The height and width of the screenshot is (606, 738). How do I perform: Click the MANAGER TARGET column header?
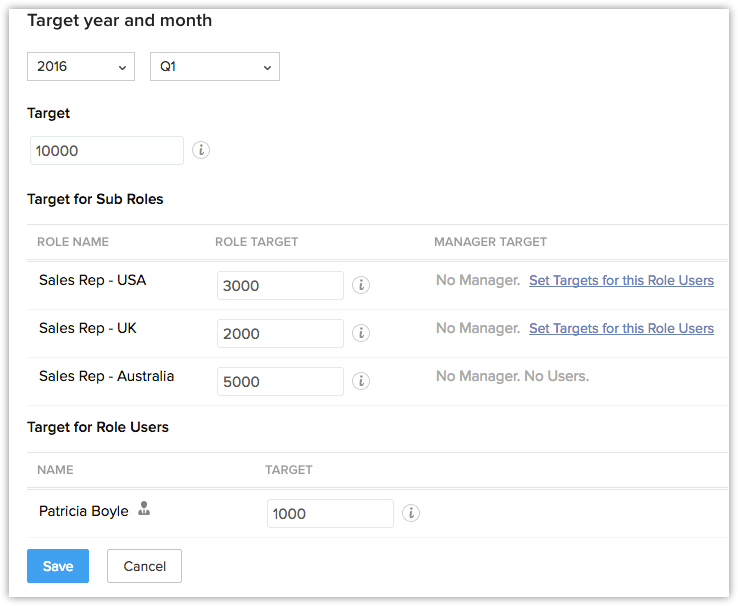[490, 242]
